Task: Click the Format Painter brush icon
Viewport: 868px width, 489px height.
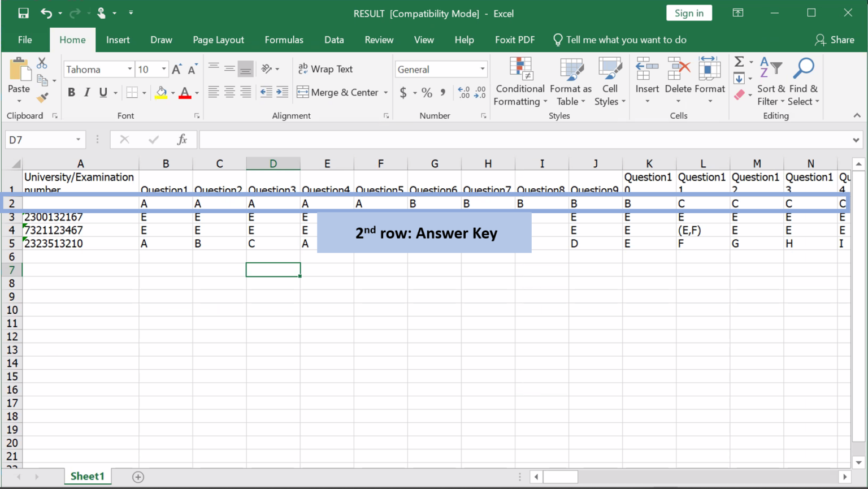Action: click(x=42, y=98)
